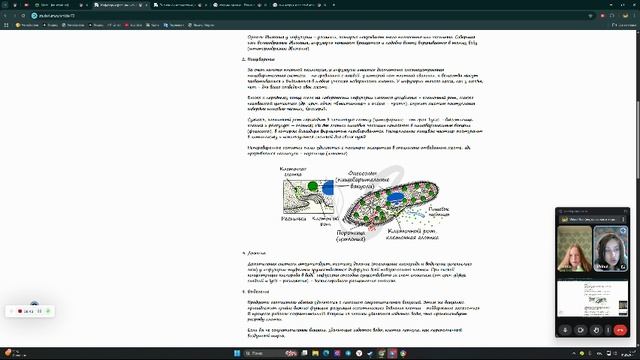This screenshot has height=360, width=640.
Task: Switch to the third browser tab
Action: tap(180, 5)
